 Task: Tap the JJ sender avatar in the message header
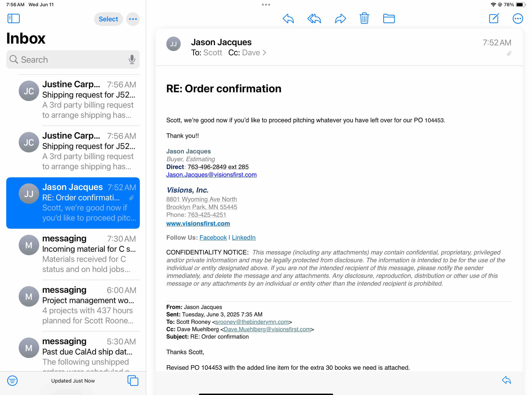click(x=173, y=44)
